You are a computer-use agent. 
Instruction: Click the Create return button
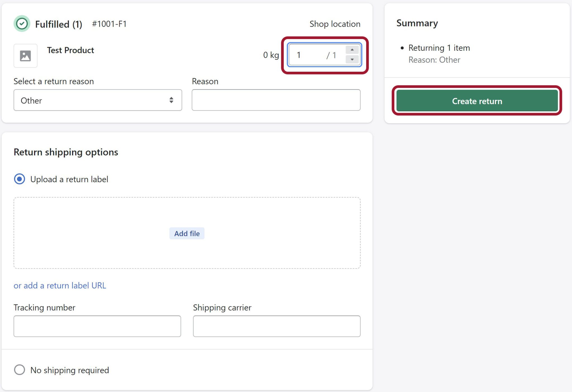[x=477, y=101]
